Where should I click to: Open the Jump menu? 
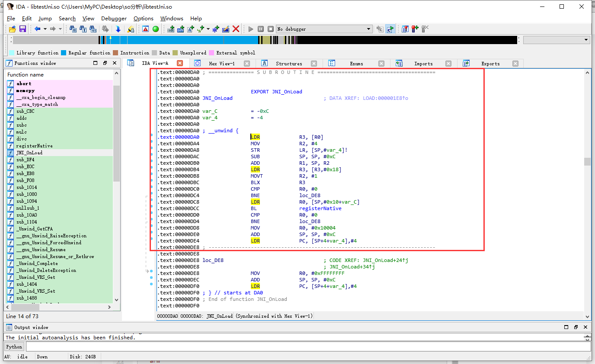click(45, 19)
